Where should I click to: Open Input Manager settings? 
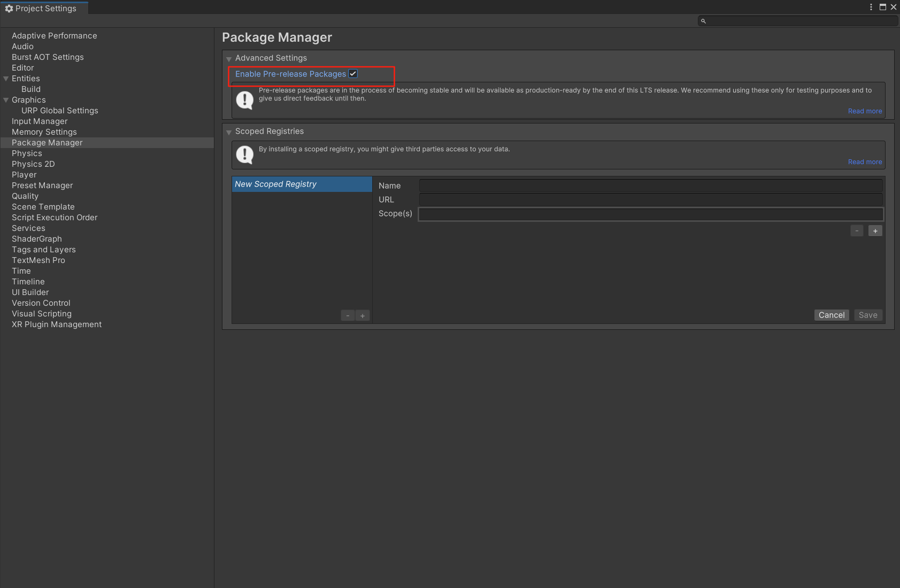coord(40,121)
